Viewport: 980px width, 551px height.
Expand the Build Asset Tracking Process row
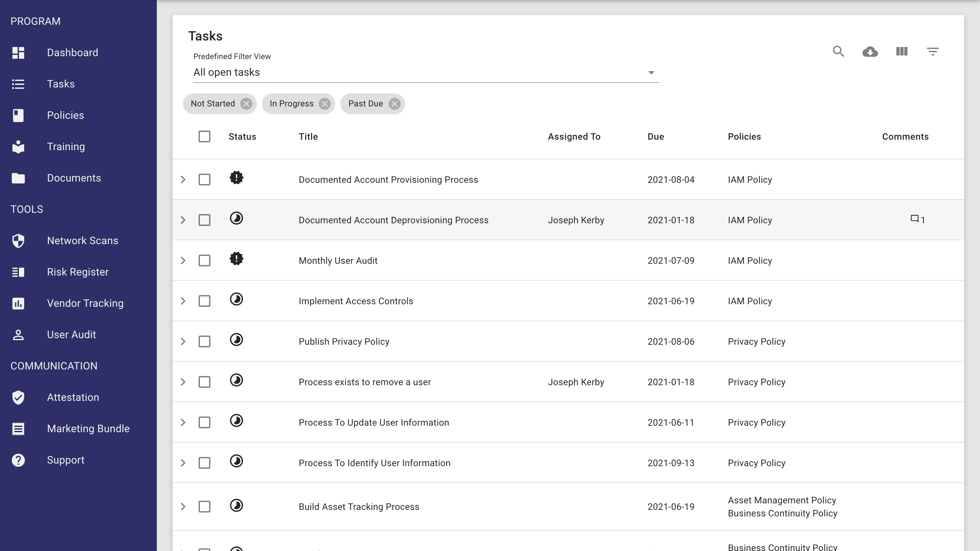(x=183, y=507)
